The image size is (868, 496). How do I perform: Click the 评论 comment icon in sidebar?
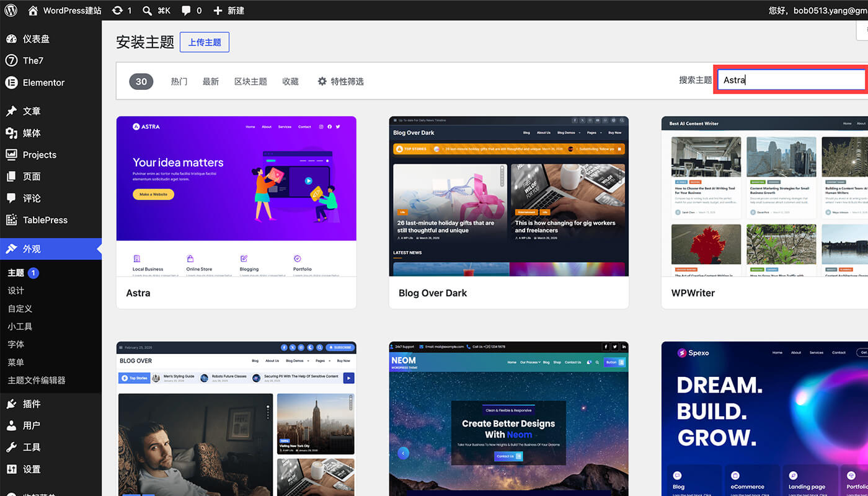(x=11, y=198)
